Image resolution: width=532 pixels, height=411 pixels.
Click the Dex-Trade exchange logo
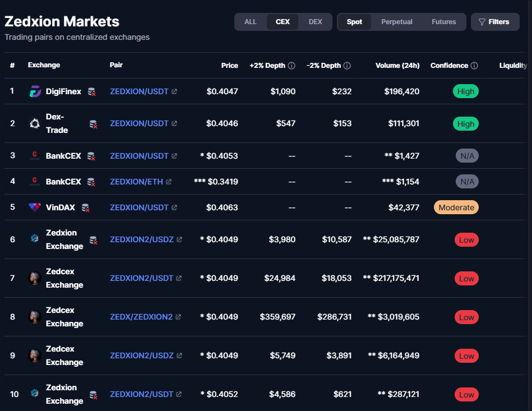click(x=35, y=123)
